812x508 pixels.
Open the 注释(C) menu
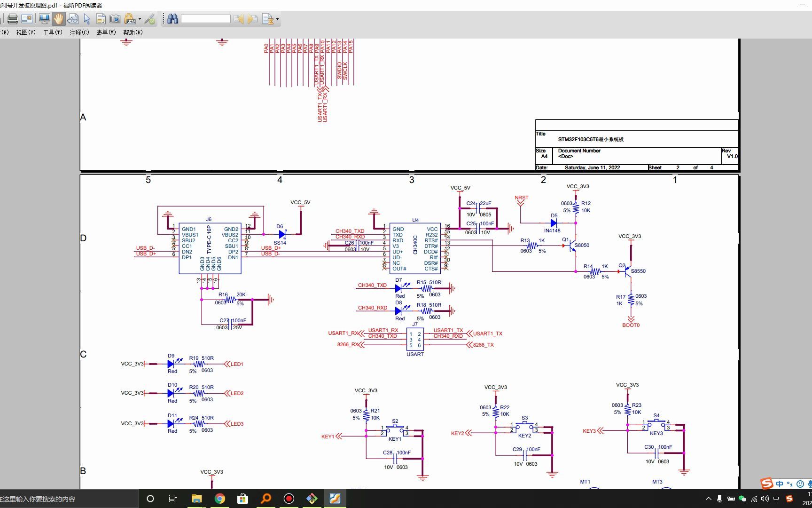click(x=79, y=32)
